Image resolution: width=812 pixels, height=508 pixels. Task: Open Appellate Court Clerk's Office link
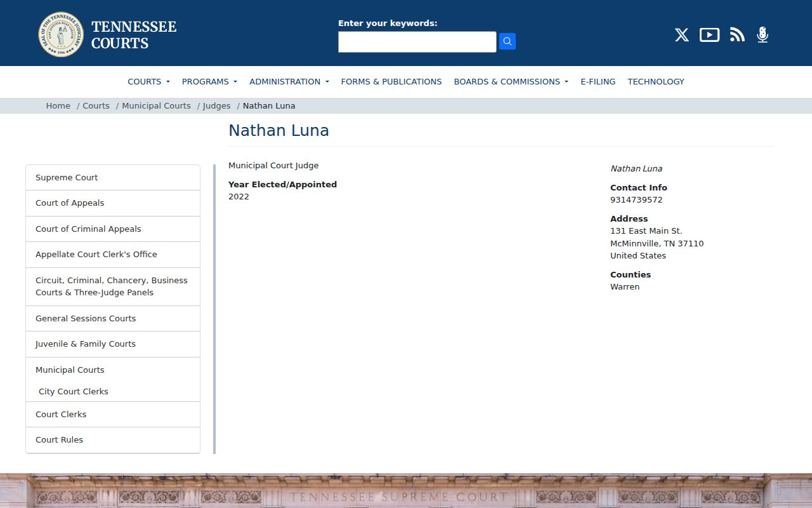coord(113,255)
